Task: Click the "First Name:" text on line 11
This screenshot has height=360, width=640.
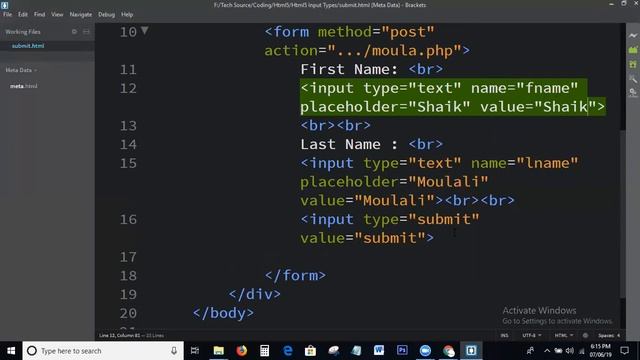Action: click(x=349, y=69)
